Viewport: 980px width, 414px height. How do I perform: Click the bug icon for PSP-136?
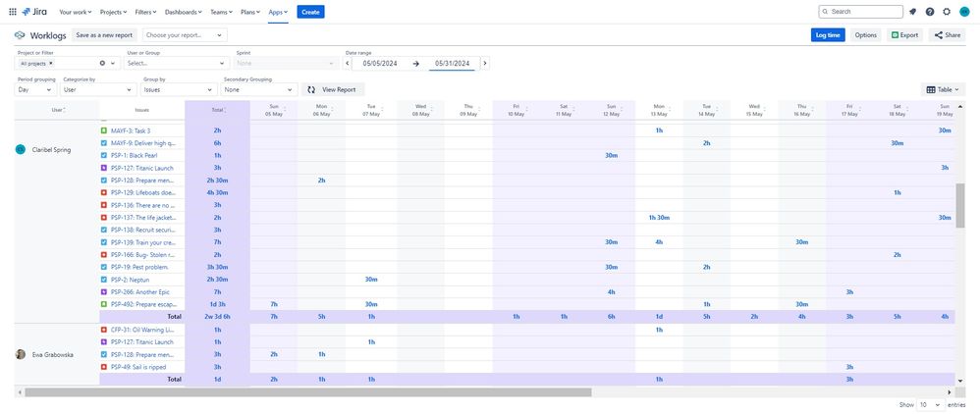coord(104,205)
